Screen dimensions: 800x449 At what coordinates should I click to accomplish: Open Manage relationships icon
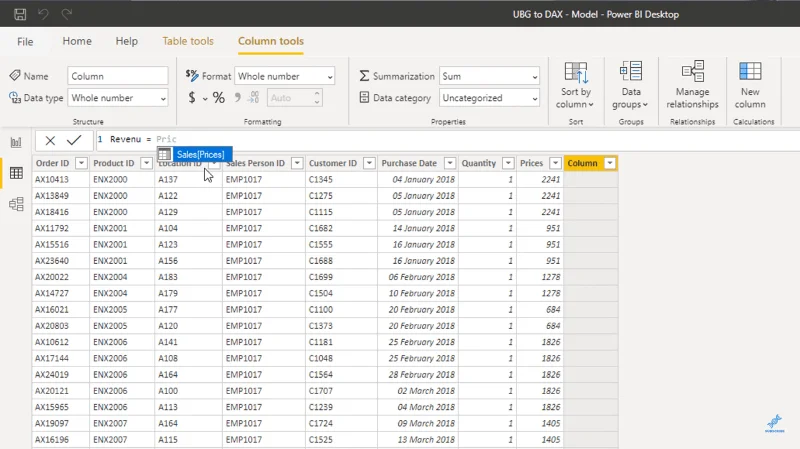692,71
